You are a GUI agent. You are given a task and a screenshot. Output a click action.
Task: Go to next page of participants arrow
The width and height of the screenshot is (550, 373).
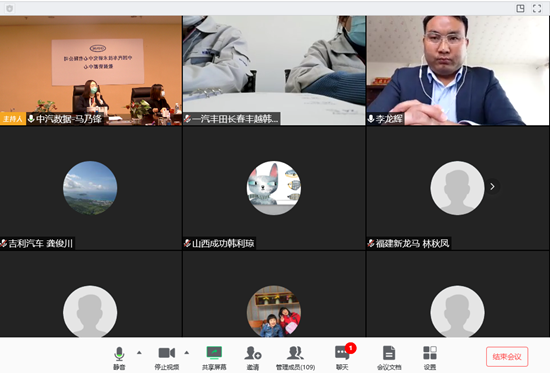point(492,186)
